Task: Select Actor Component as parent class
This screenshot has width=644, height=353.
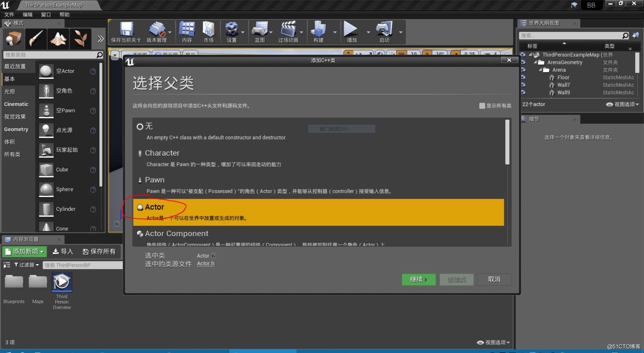Action: (x=319, y=237)
